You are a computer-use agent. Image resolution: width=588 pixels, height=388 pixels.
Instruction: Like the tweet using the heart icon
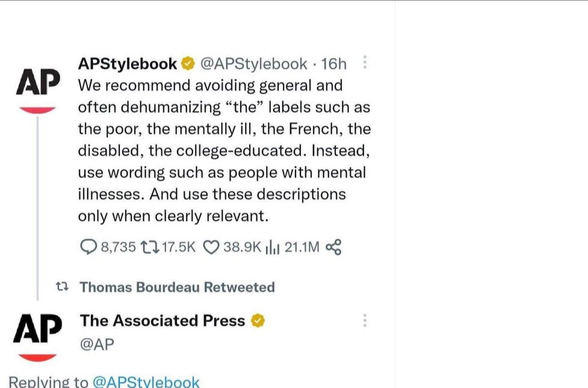point(211,247)
